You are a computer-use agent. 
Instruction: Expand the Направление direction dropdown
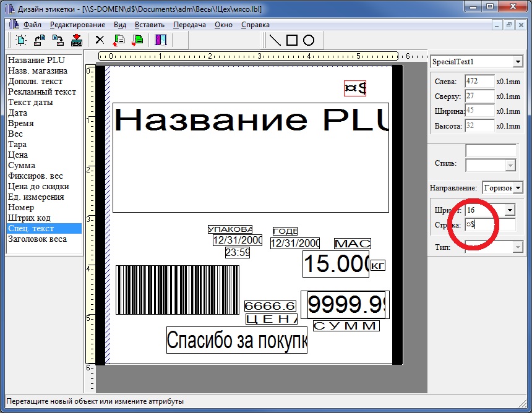point(517,187)
